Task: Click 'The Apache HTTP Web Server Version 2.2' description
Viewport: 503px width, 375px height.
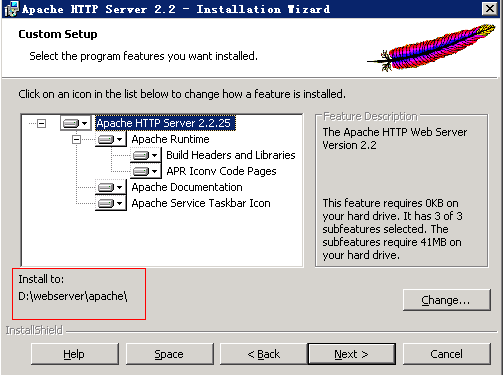Action: [395, 139]
